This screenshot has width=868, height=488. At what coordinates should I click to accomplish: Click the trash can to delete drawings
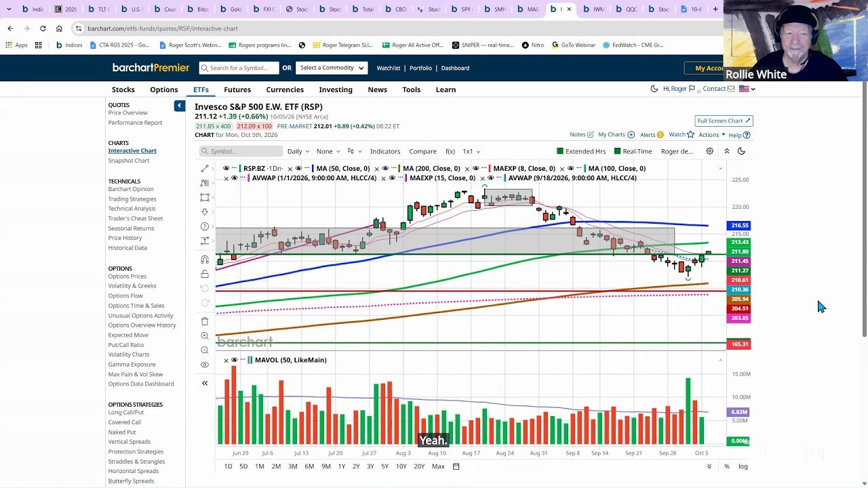click(x=205, y=321)
